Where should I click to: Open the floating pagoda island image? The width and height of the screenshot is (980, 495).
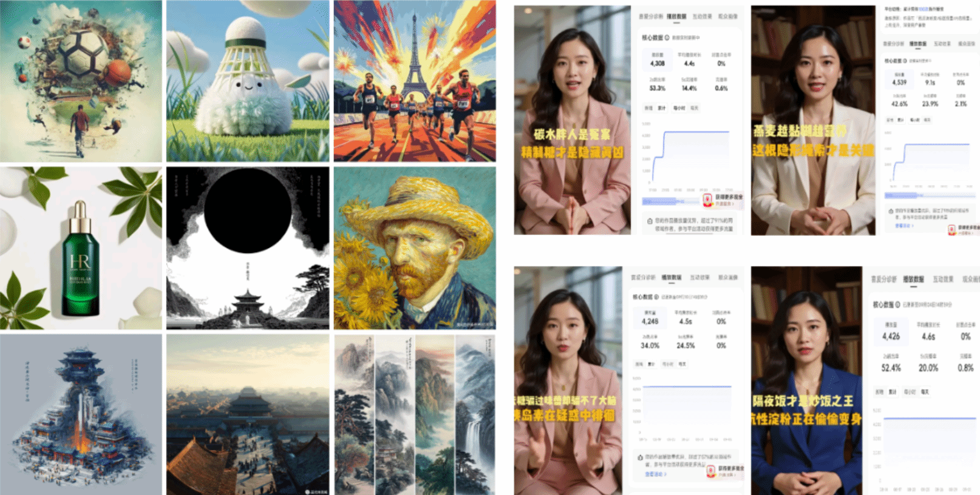tap(81, 414)
